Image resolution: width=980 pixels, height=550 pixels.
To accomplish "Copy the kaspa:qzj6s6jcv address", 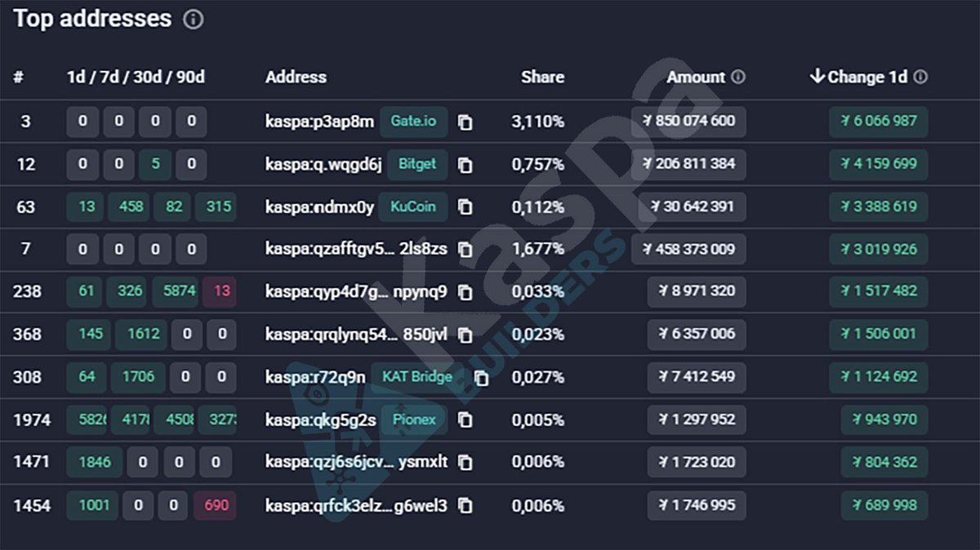I will point(465,463).
